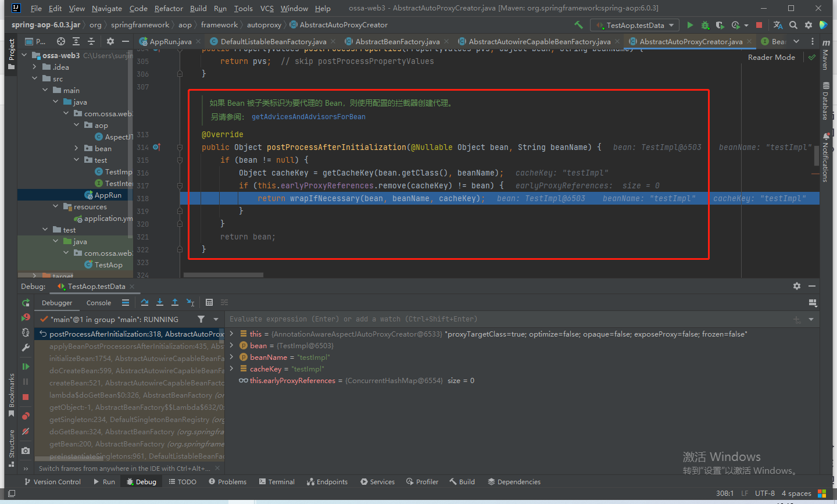Toggle Bookmarks tool window on left edge
The height and width of the screenshot is (504, 837).
[11, 395]
